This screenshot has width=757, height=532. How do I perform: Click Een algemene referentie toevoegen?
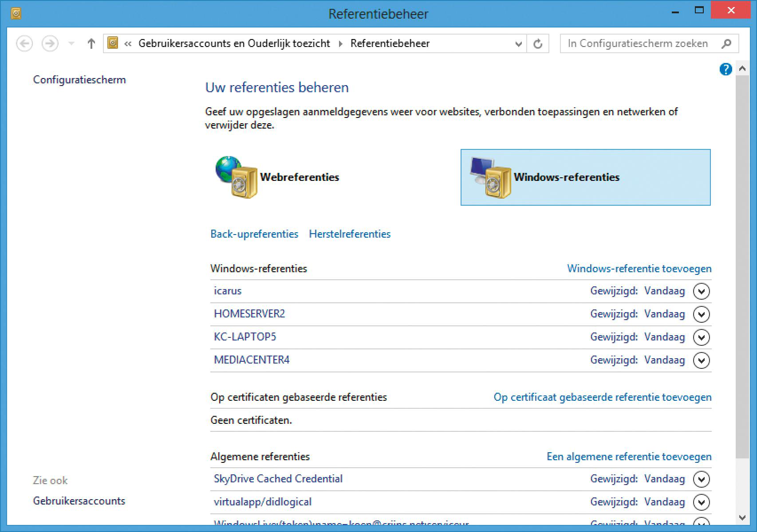point(629,457)
